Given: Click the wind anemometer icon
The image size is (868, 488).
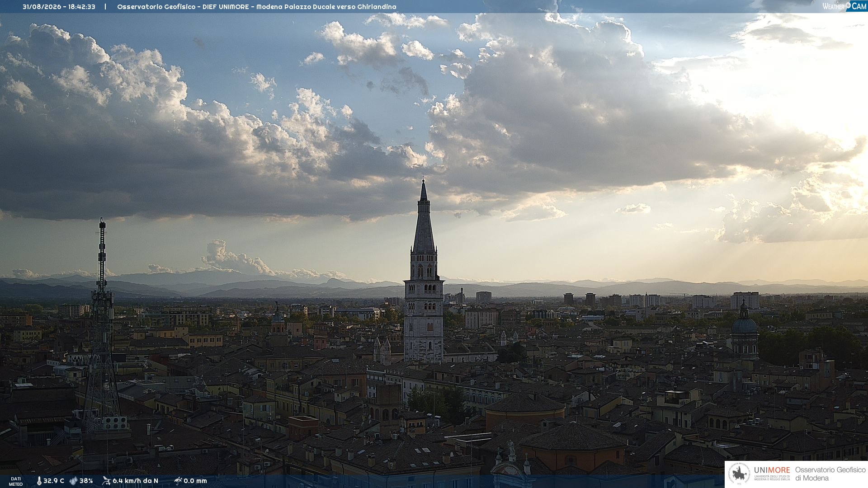Looking at the screenshot, I should pos(106,481).
